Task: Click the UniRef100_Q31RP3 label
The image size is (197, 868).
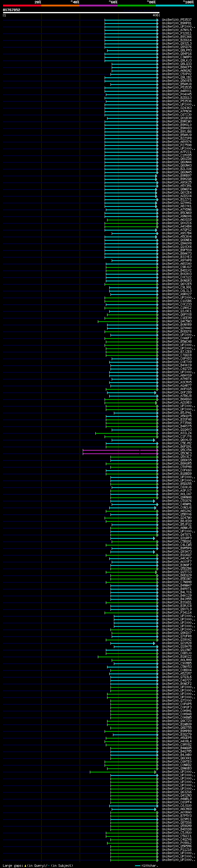Action: point(177,538)
